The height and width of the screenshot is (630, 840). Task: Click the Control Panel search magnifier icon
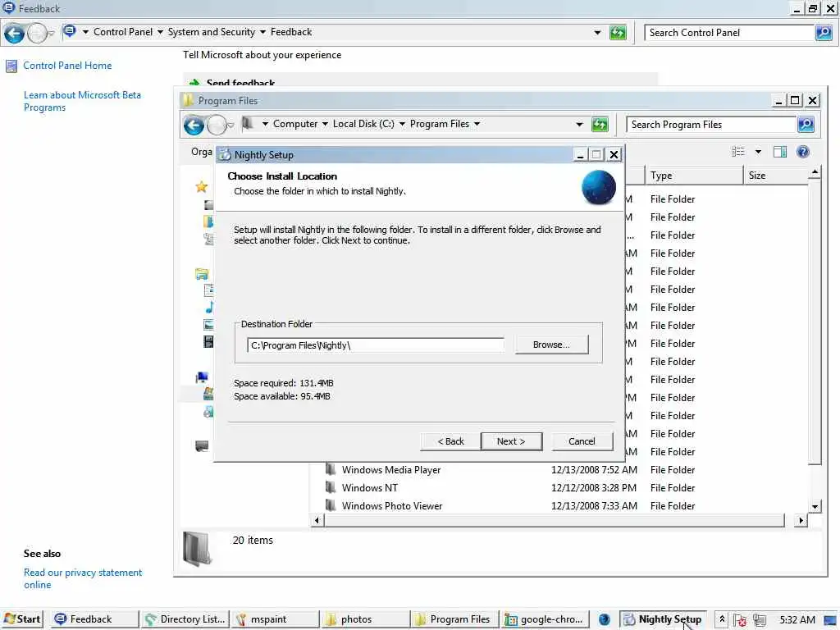pos(824,33)
